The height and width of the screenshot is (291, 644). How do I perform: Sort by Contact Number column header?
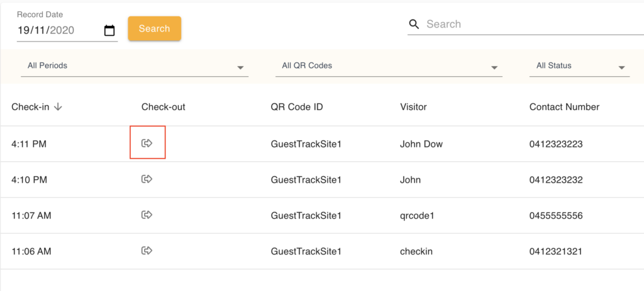(564, 107)
